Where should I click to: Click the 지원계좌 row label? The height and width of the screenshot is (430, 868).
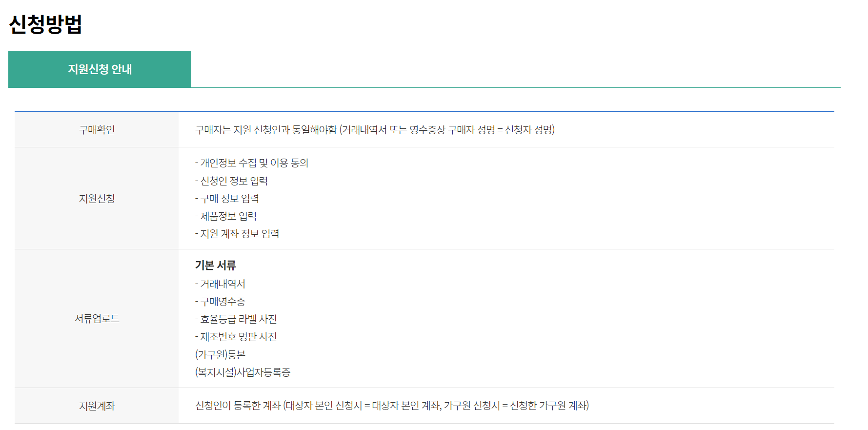click(96, 405)
